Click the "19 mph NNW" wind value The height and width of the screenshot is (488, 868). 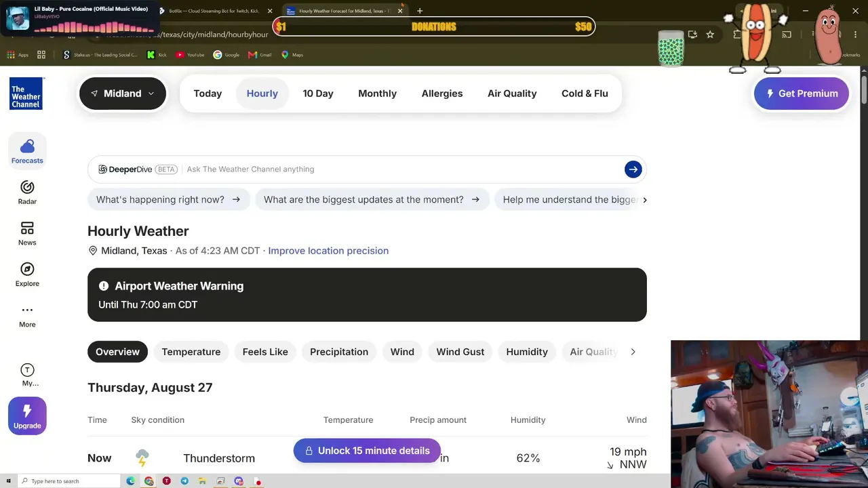627,458
